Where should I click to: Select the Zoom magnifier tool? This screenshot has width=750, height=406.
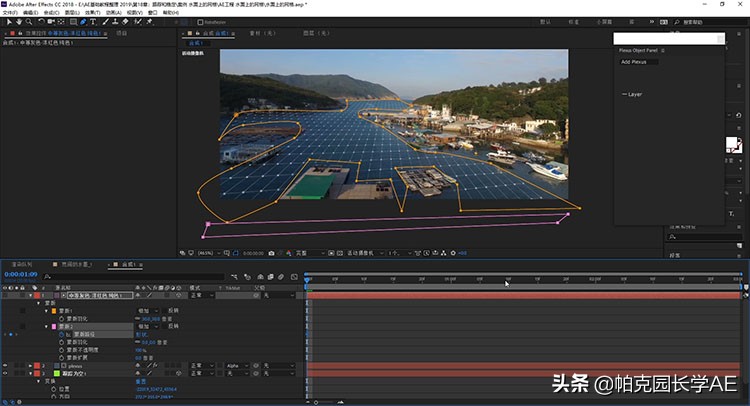pyautogui.click(x=27, y=21)
